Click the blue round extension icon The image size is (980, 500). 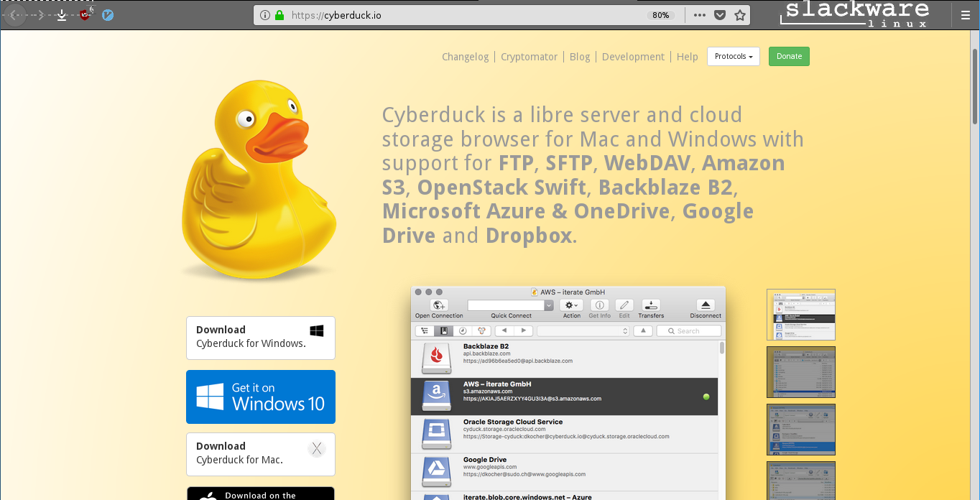(108, 15)
